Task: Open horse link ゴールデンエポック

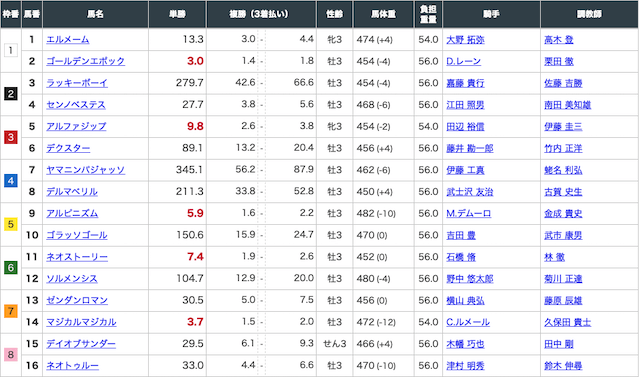Action: pos(86,61)
